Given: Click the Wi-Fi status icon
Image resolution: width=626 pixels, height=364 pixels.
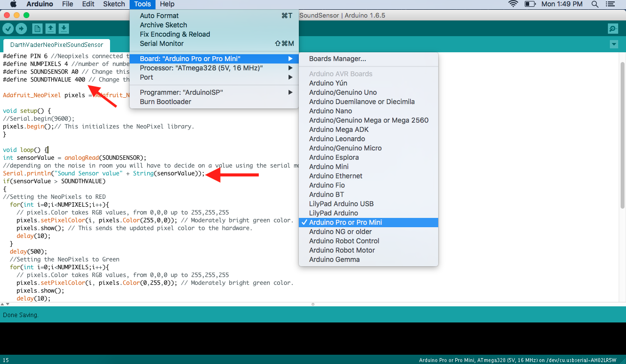Looking at the screenshot, I should click(513, 4).
